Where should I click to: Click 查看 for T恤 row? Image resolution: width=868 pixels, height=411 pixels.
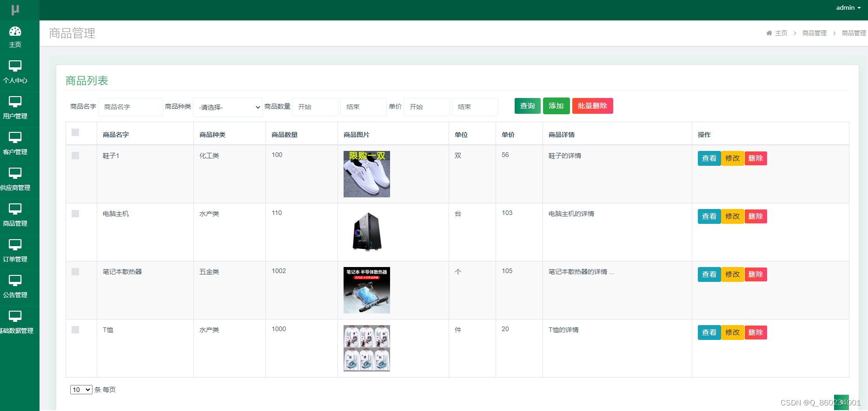click(x=709, y=333)
